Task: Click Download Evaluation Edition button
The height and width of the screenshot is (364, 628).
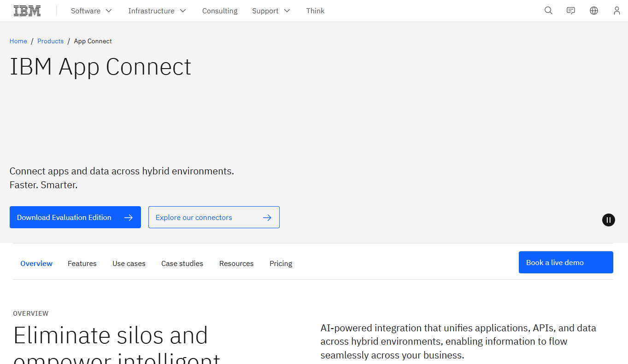Action: click(x=75, y=217)
